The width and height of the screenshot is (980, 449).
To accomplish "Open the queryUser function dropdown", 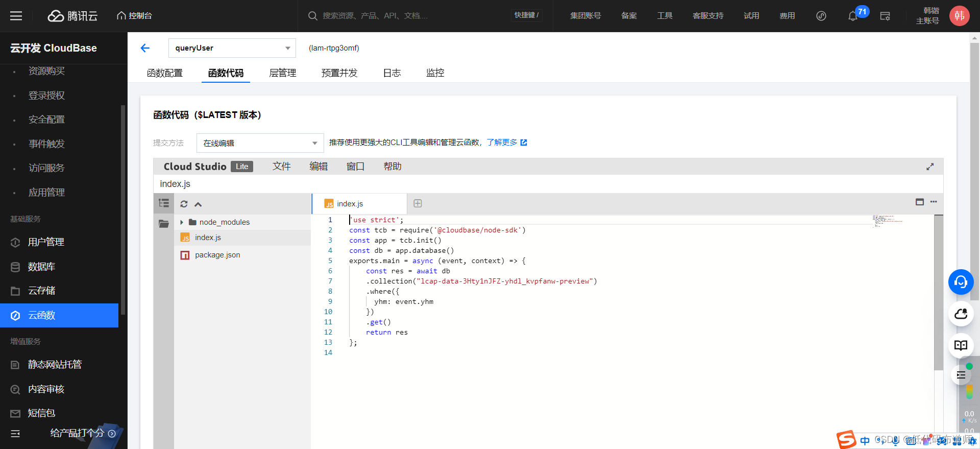I will [x=232, y=48].
